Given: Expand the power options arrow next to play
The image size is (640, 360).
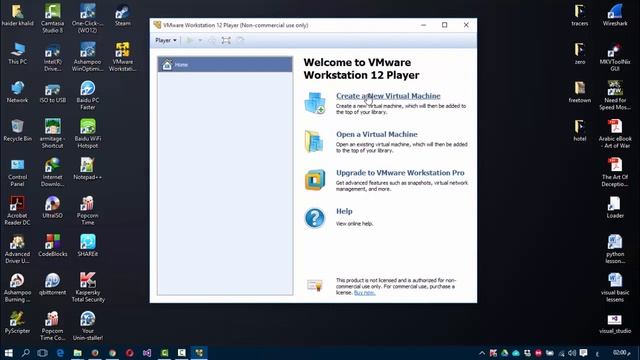Looking at the screenshot, I should (x=200, y=40).
